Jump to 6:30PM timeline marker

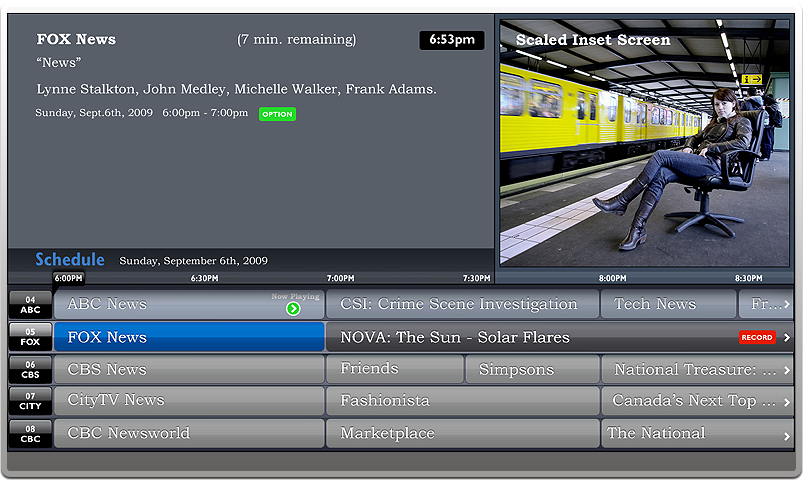pyautogui.click(x=204, y=278)
